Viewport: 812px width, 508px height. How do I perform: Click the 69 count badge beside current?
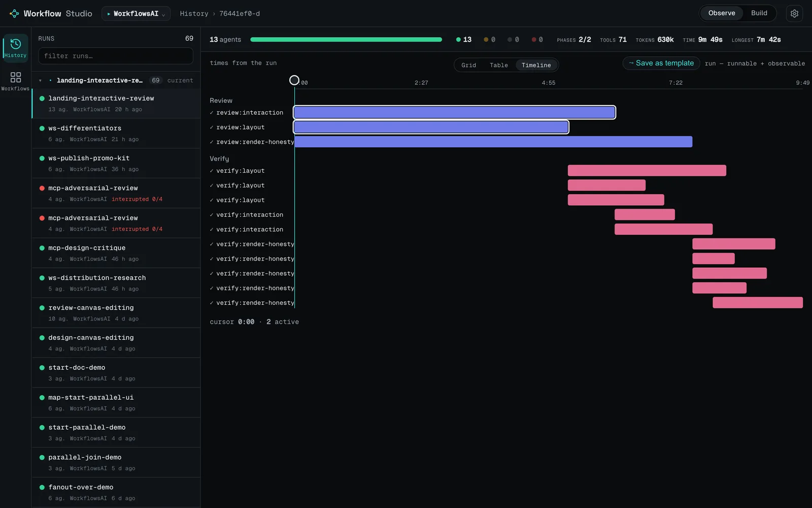pyautogui.click(x=156, y=80)
